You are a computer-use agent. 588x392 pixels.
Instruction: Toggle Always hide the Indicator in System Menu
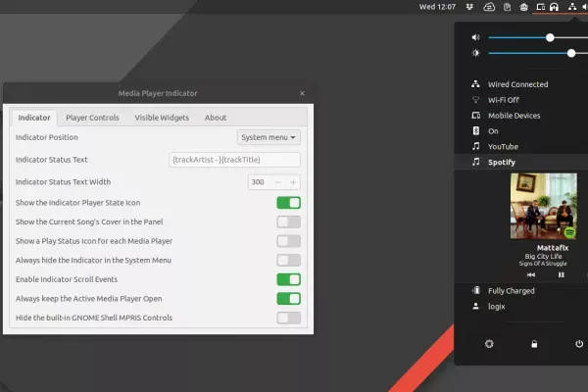tap(288, 260)
